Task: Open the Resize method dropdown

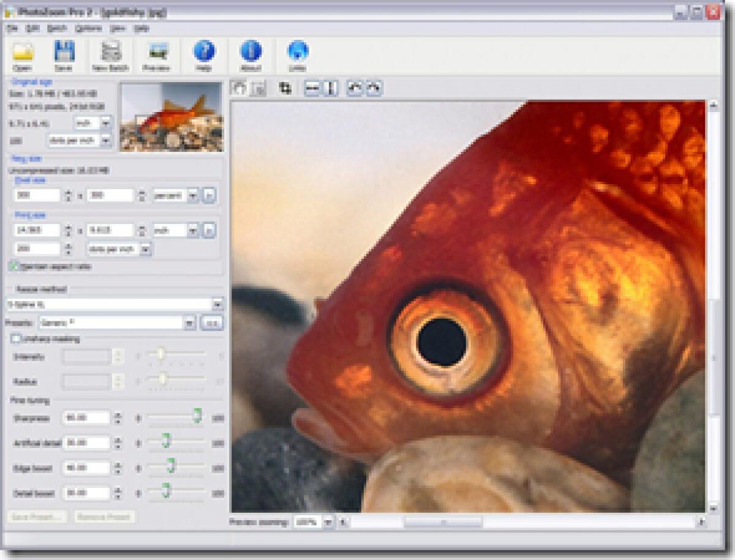Action: [219, 304]
